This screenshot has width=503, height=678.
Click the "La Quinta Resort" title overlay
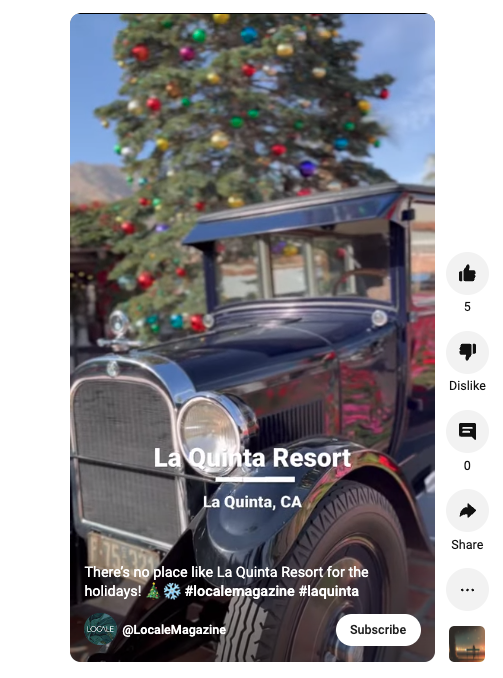click(x=252, y=458)
